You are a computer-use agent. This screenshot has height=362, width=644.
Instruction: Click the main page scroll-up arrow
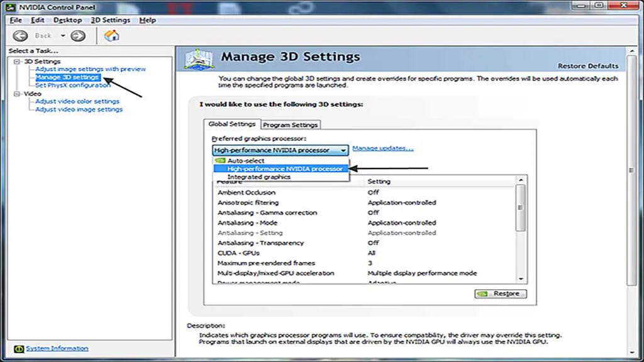point(631,51)
